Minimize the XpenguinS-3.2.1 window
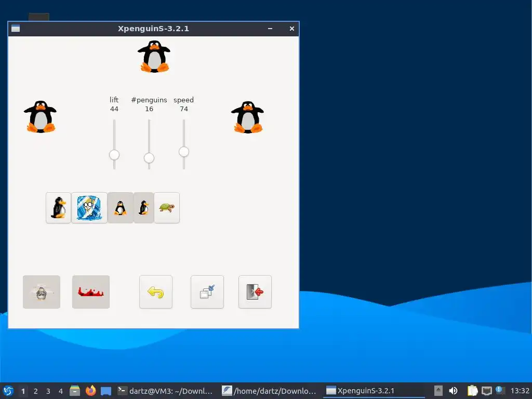532x399 pixels. 270,29
